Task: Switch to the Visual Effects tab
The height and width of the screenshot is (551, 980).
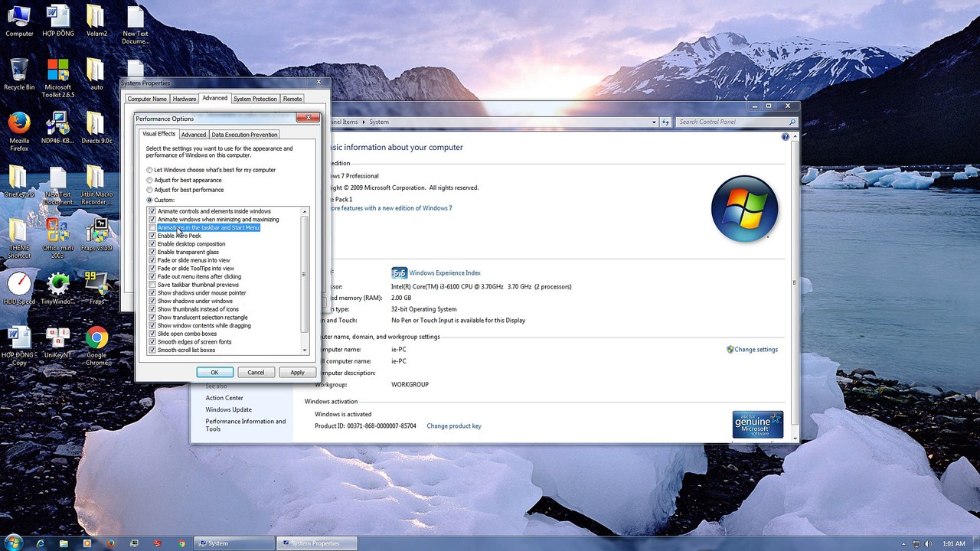Action: (158, 134)
